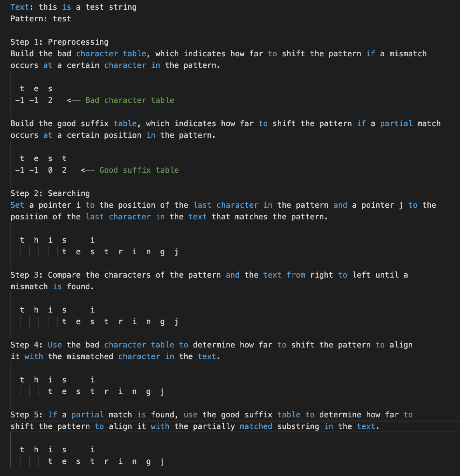Image resolution: width=460 pixels, height=476 pixels.
Task: Click the word 'Set' starting Step 2 description
Action: pos(17,205)
